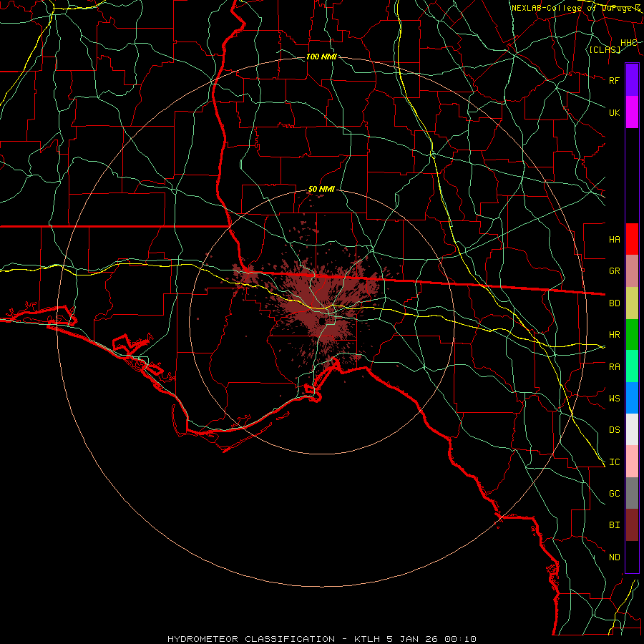The width and height of the screenshot is (644, 644).
Task: Click the HA legend label
Action: 615,239
